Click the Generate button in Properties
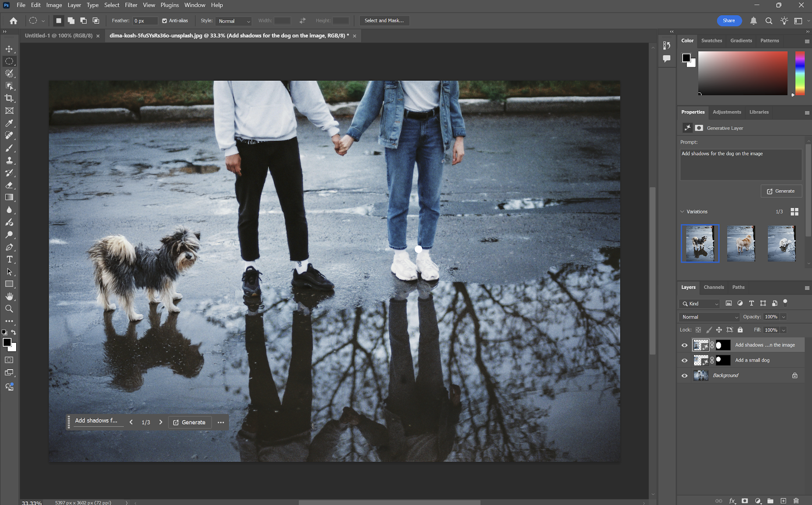 tap(781, 191)
